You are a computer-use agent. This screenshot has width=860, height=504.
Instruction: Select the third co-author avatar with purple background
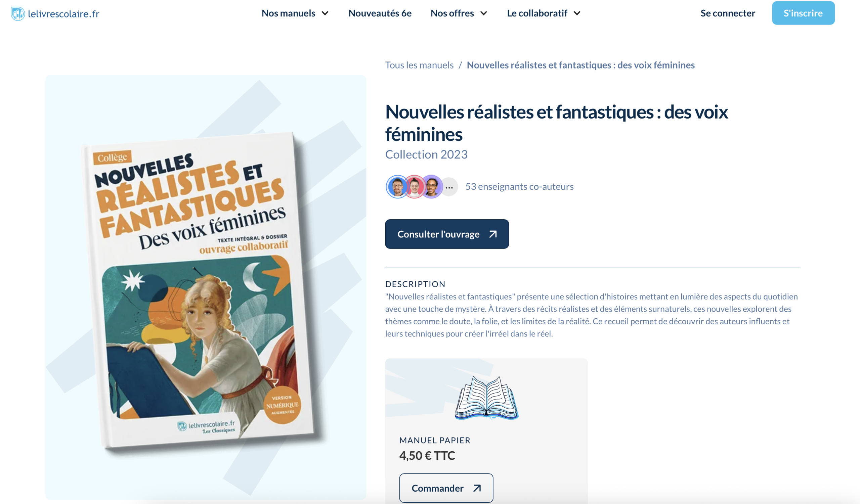[x=432, y=187]
